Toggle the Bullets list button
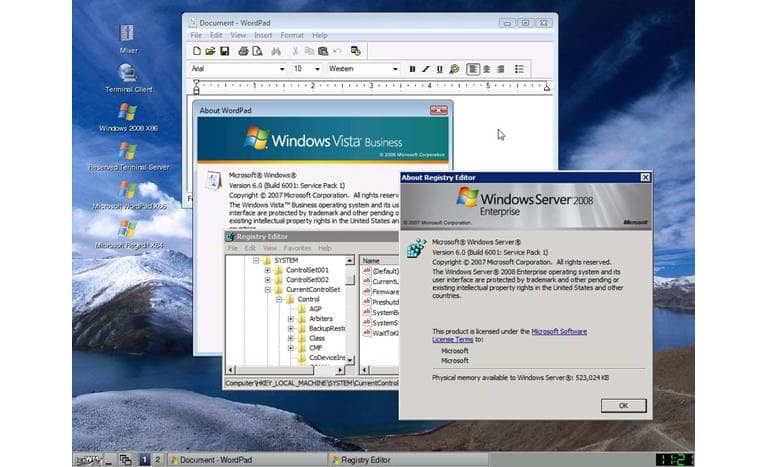The height and width of the screenshot is (467, 767). (519, 69)
